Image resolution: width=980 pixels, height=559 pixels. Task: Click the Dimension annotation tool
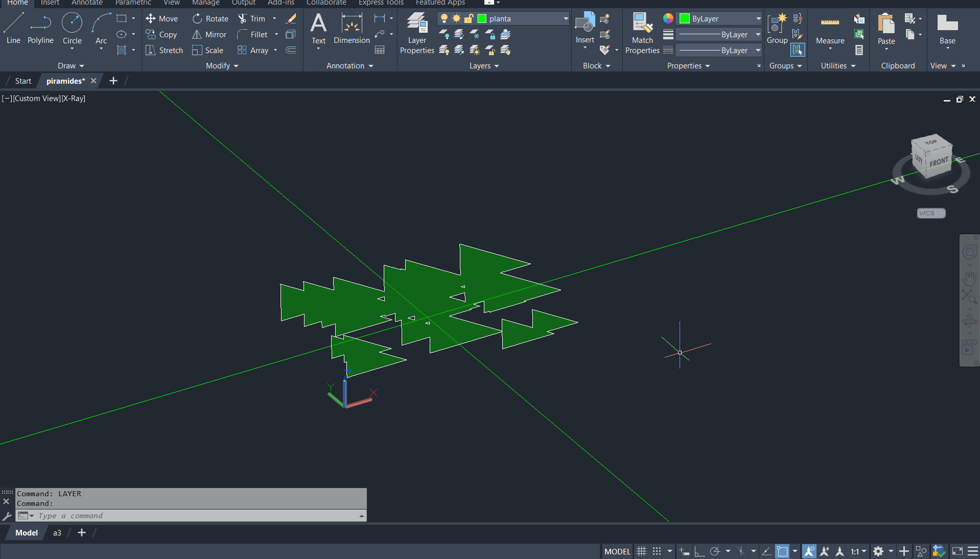[352, 29]
